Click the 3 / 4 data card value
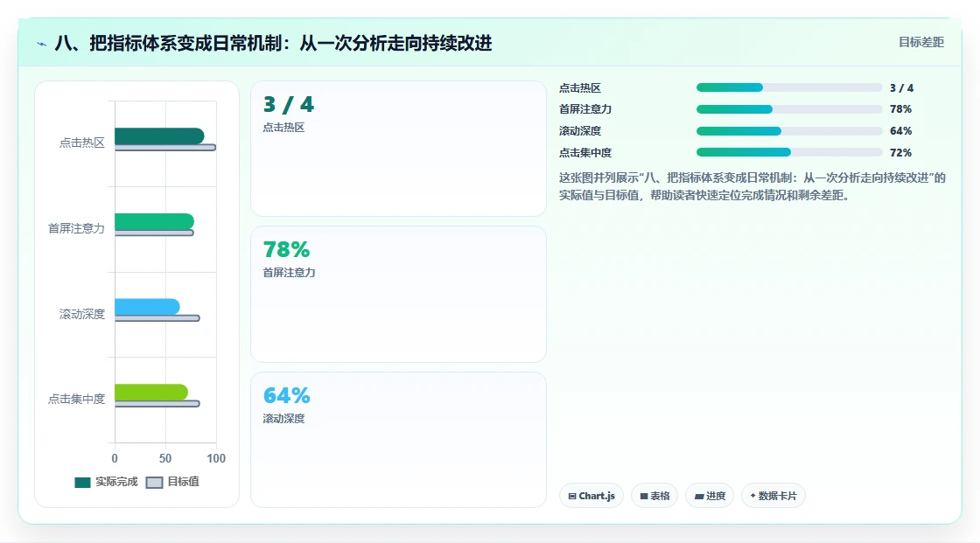The width and height of the screenshot is (980, 543). click(289, 104)
